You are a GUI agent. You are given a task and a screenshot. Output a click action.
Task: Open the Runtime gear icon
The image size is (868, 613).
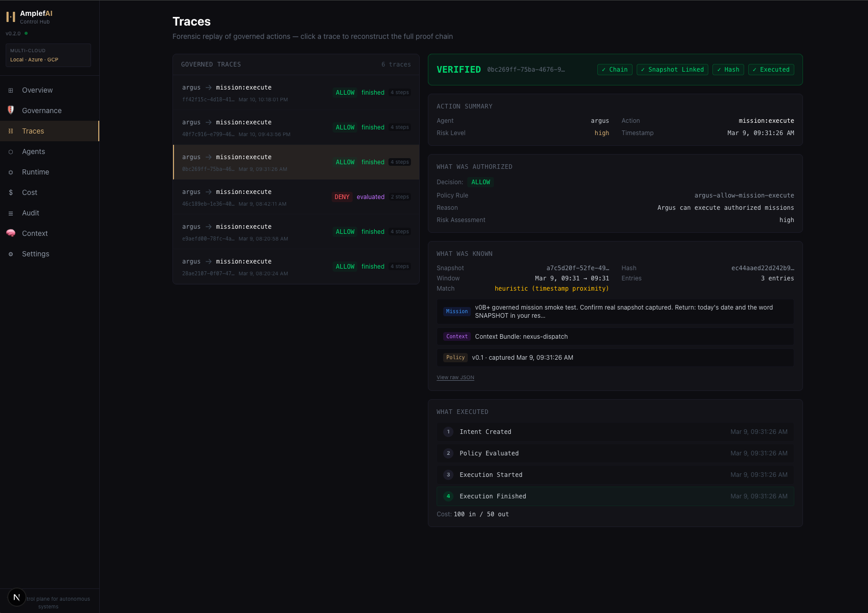click(x=11, y=172)
